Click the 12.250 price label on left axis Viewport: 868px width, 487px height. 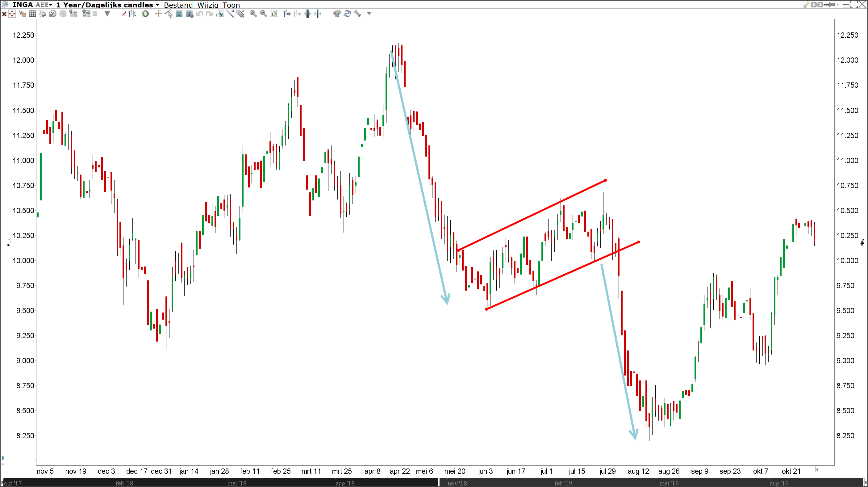(x=23, y=35)
